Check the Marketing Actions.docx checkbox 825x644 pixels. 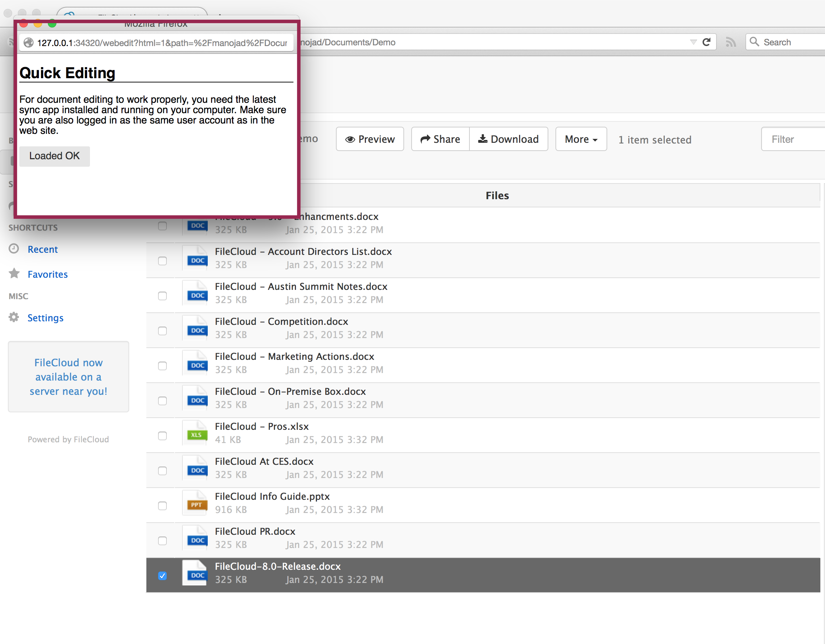click(x=162, y=366)
